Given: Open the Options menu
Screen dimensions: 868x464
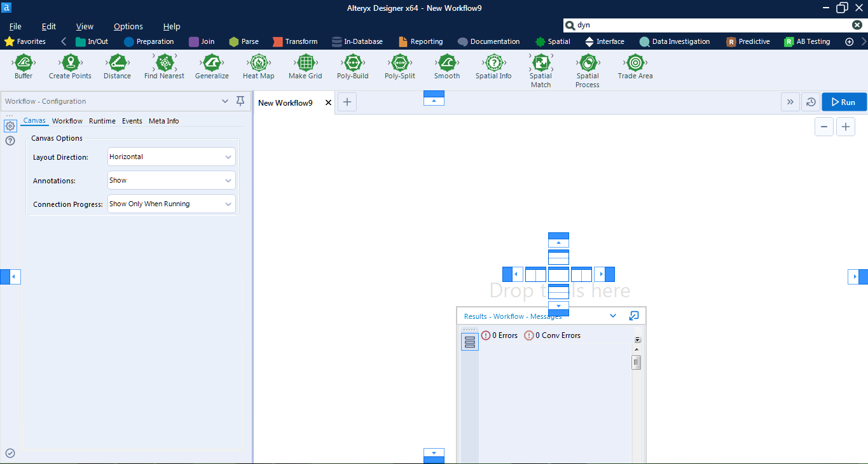Looking at the screenshot, I should [x=128, y=26].
